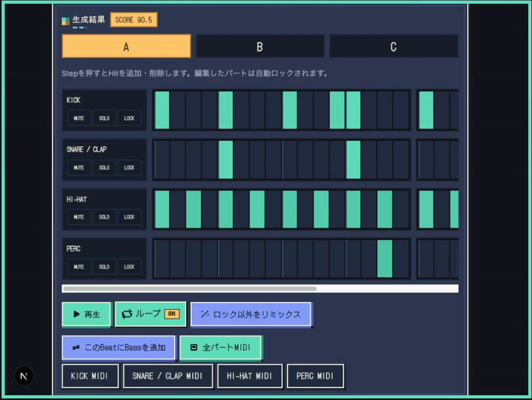Lock the KICK track
The image size is (532, 400).
(129, 118)
